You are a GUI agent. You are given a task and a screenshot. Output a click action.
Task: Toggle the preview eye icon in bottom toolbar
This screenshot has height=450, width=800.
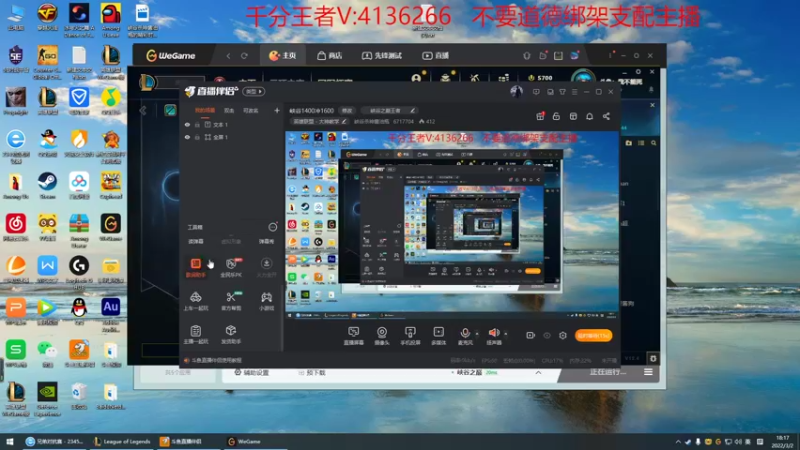coord(547,336)
